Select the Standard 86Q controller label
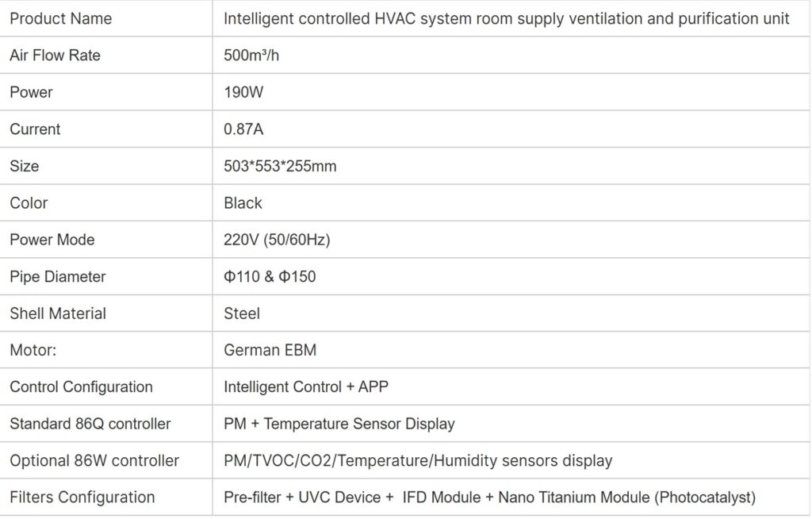Screen dimensions: 812x519 pyautogui.click(x=90, y=424)
